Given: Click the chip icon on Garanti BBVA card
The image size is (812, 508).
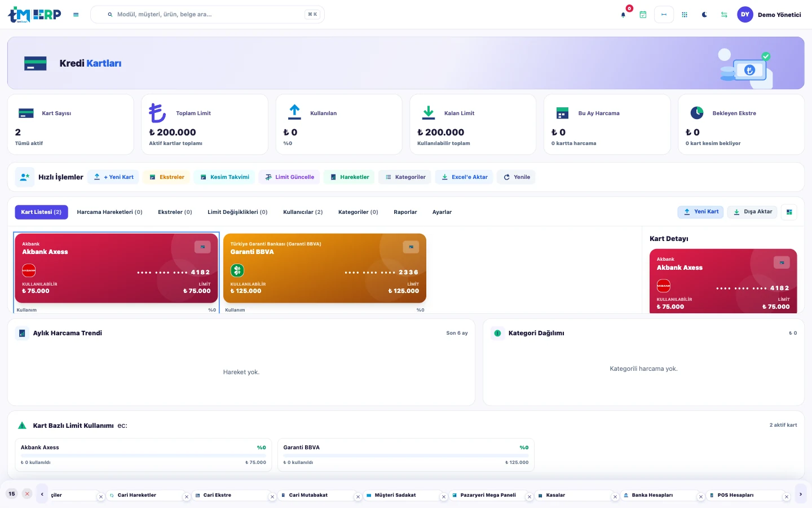Looking at the screenshot, I should (411, 247).
